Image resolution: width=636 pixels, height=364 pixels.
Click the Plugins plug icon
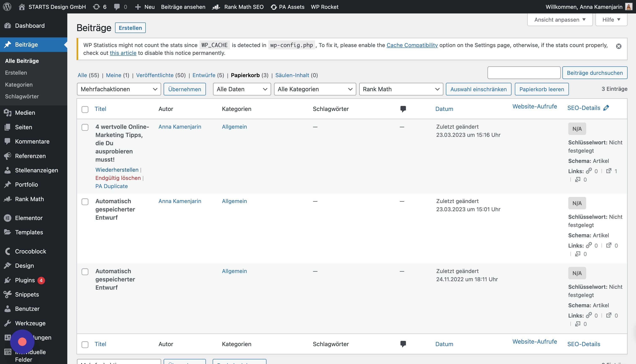[x=8, y=280]
